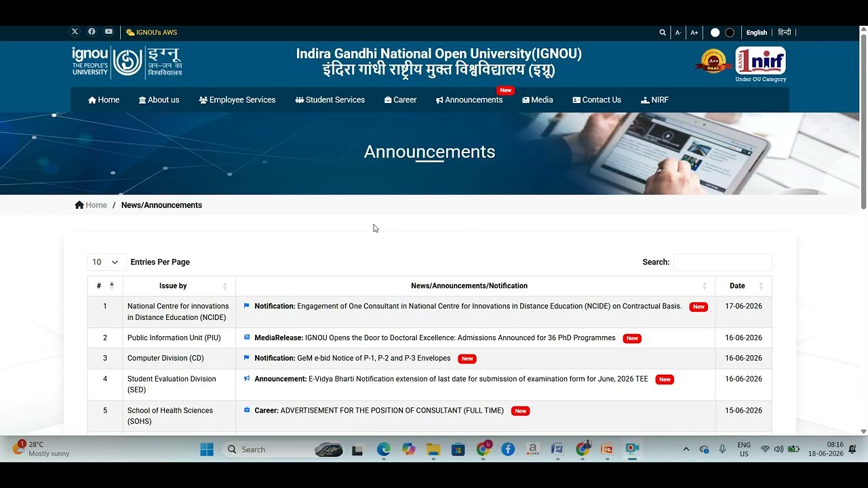Open Microsoft Store from the taskbar
This screenshot has width=868, height=488.
(458, 449)
